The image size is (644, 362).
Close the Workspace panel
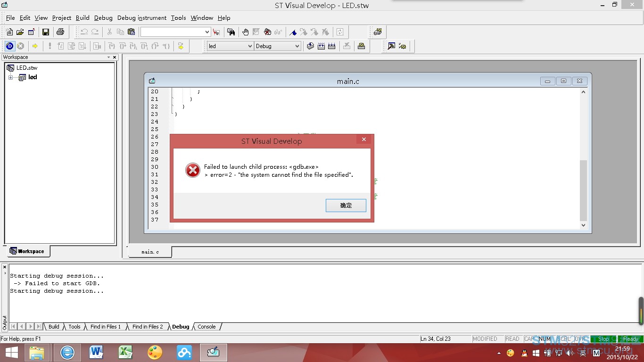115,57
